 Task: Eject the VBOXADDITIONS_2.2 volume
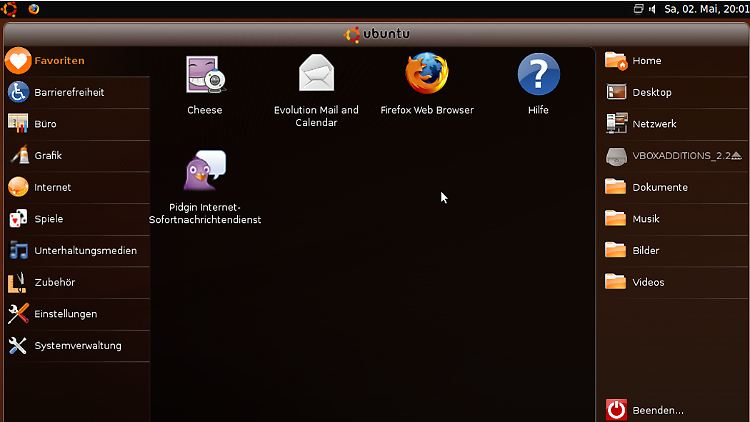[737, 155]
